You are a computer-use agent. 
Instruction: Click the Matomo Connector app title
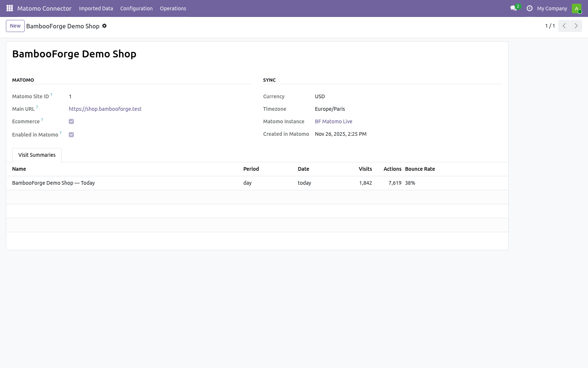tap(44, 8)
